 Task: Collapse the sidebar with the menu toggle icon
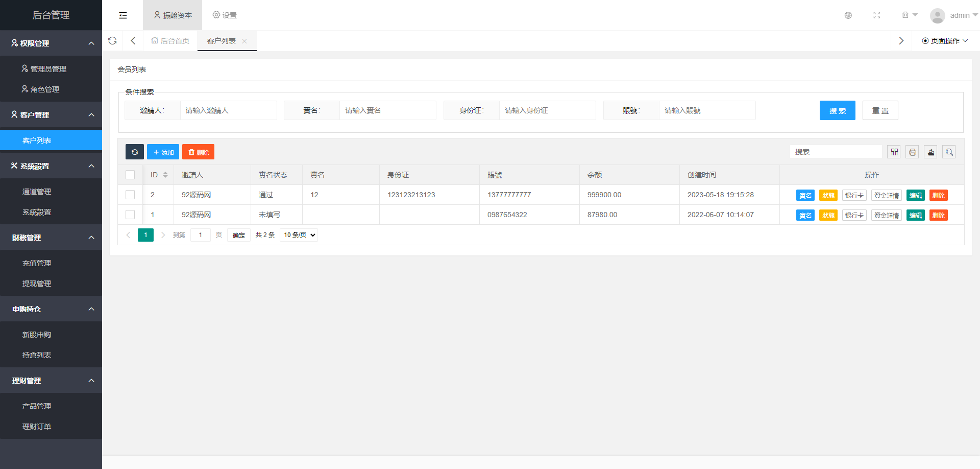click(x=123, y=15)
